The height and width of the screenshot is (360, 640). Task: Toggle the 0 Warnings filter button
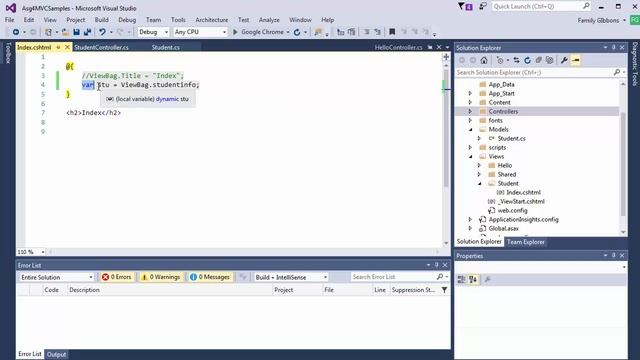coord(160,277)
